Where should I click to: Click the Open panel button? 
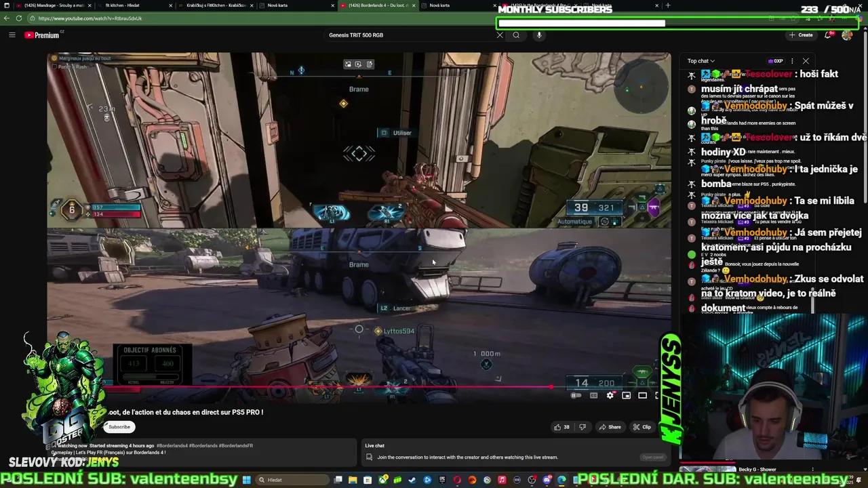[x=653, y=457]
